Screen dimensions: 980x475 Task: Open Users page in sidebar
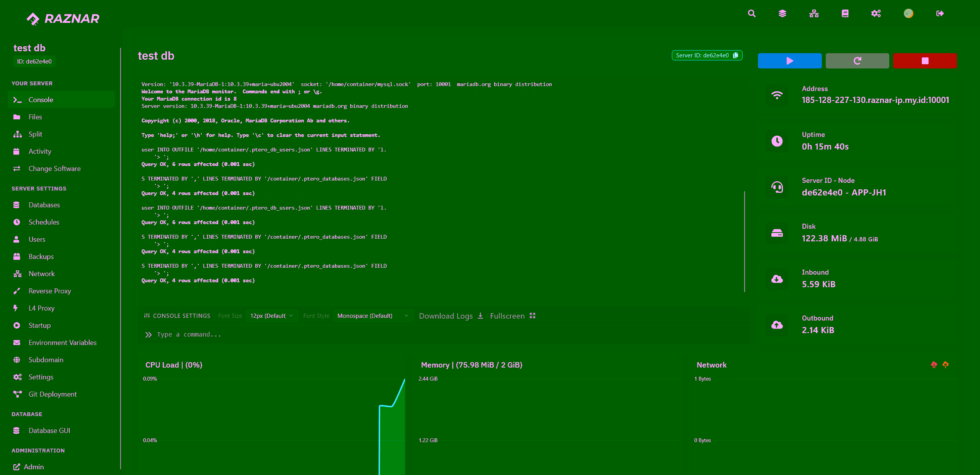coord(61,239)
